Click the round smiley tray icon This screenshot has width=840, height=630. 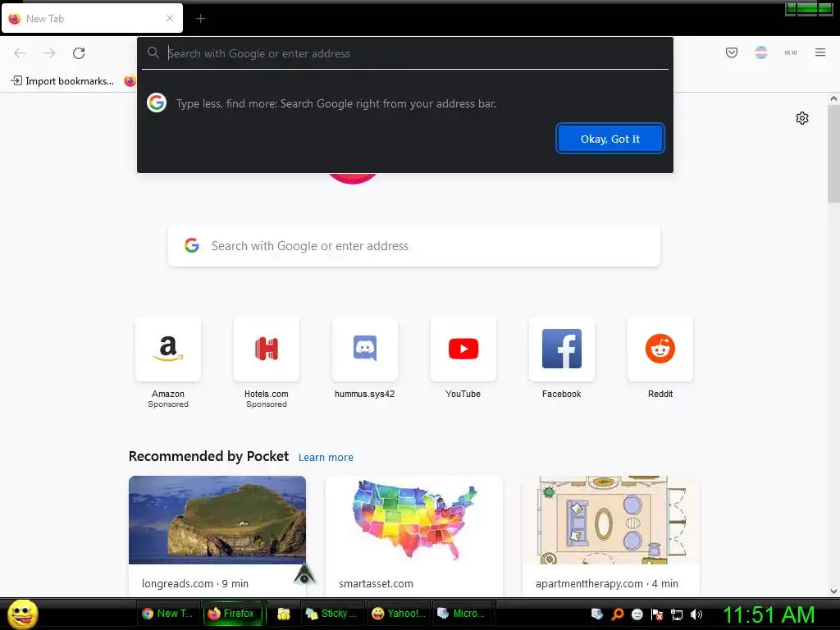coord(637,614)
